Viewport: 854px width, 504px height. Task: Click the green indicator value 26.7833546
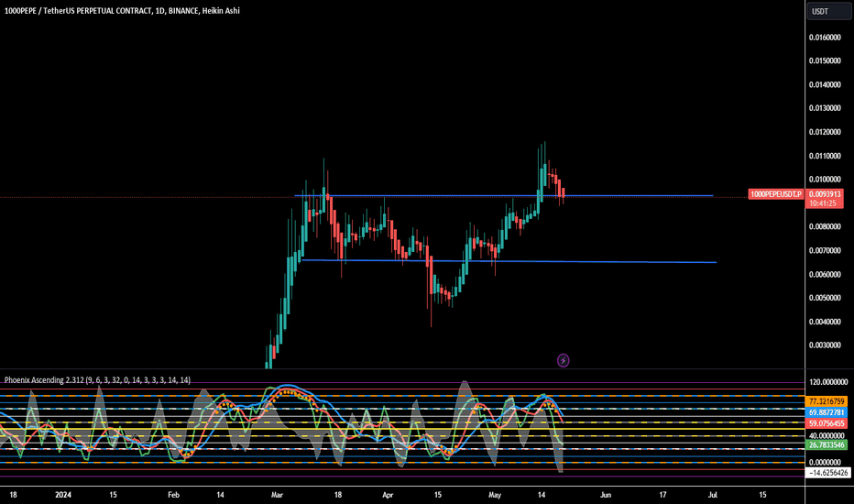pos(827,445)
